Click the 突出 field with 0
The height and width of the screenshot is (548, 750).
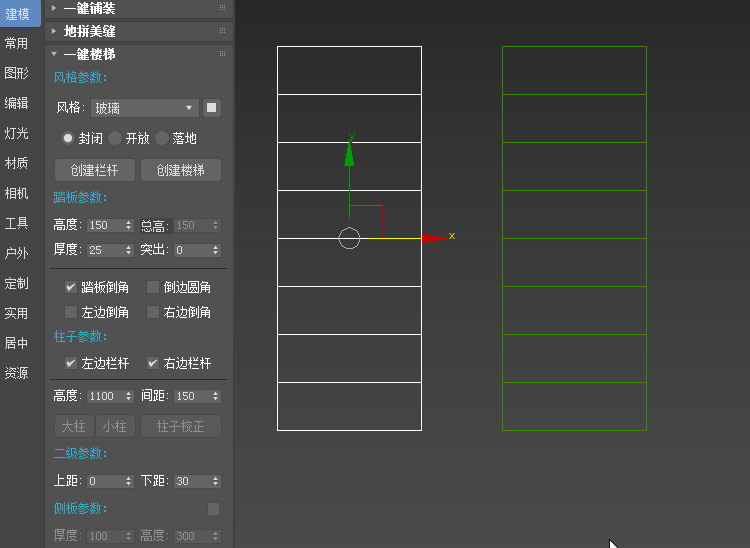click(192, 250)
